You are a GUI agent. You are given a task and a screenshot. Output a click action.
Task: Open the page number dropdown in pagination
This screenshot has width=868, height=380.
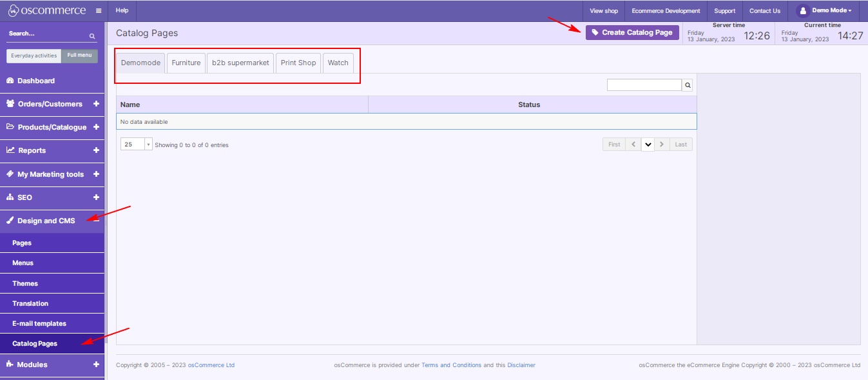(x=648, y=145)
